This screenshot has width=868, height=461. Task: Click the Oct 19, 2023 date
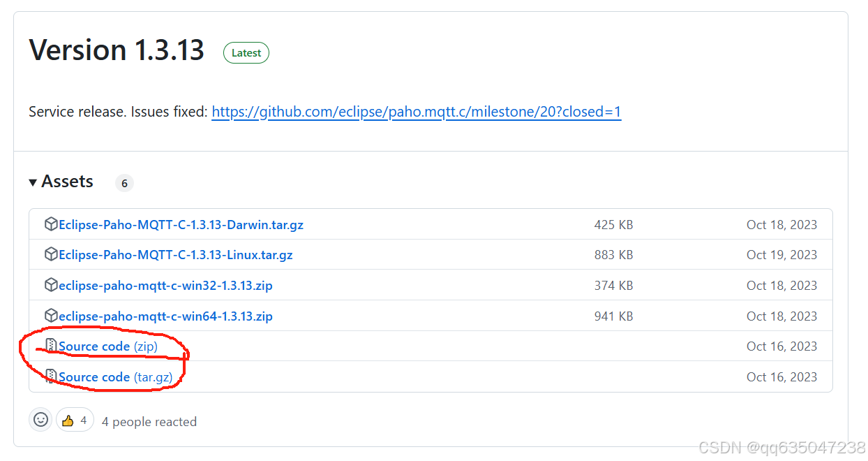[781, 255]
